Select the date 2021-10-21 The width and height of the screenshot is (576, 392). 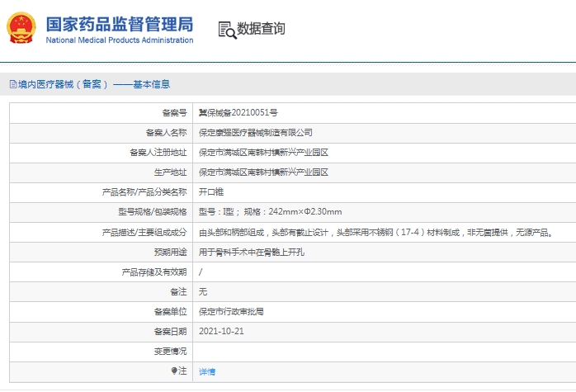tap(221, 331)
